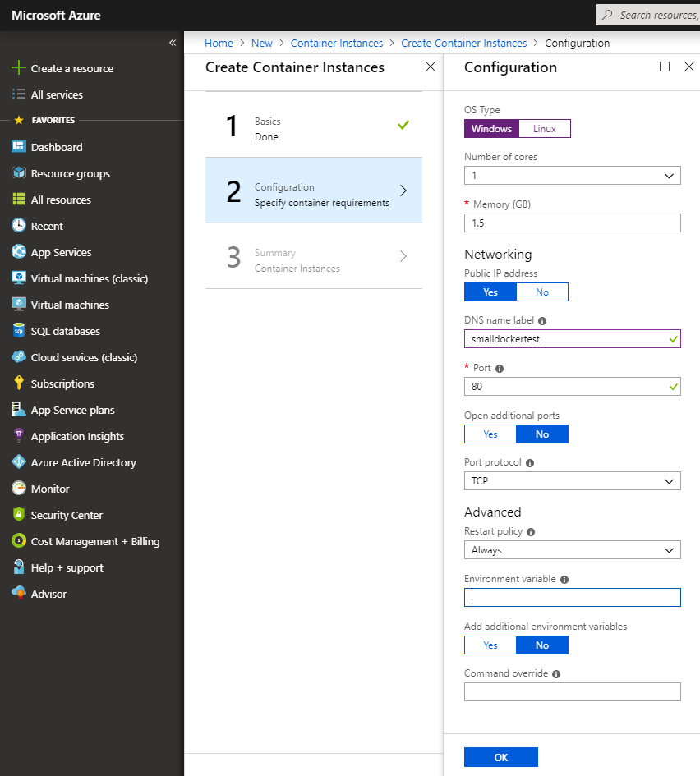
Task: Click the Port number field
Action: pos(573,387)
